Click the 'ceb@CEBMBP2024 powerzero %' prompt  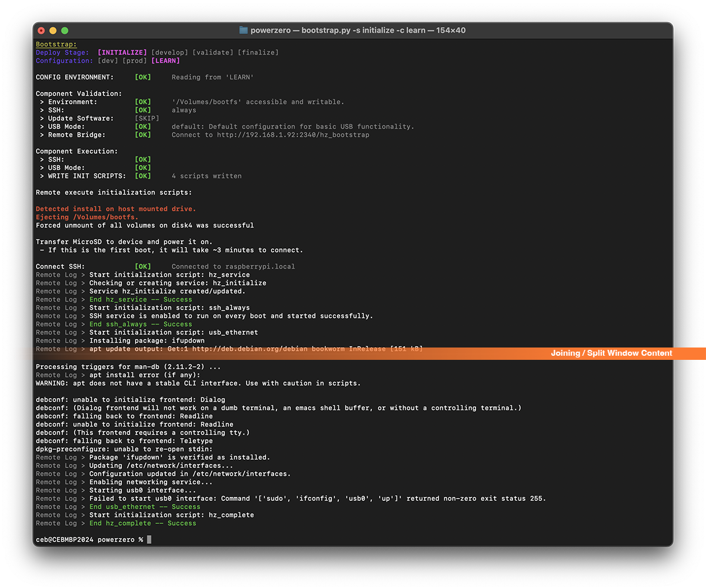(89, 539)
